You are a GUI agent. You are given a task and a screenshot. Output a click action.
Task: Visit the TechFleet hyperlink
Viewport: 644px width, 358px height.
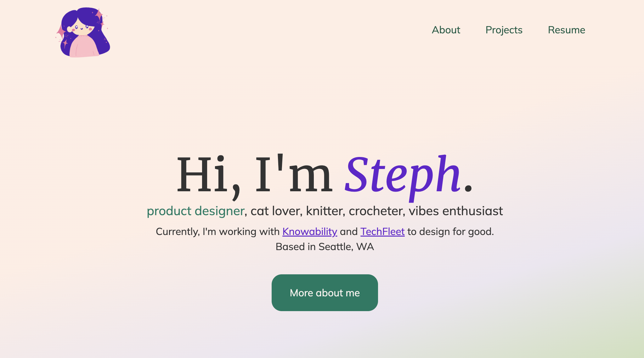[x=382, y=232]
